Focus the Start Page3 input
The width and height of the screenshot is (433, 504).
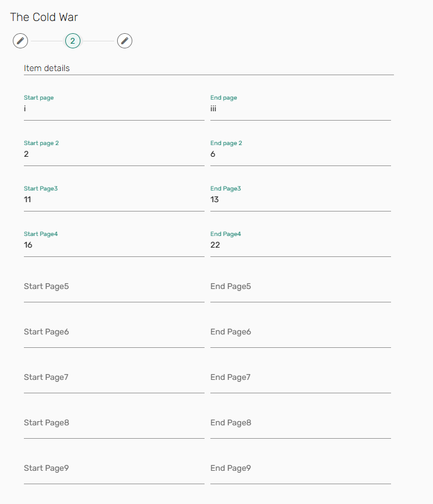(x=114, y=200)
